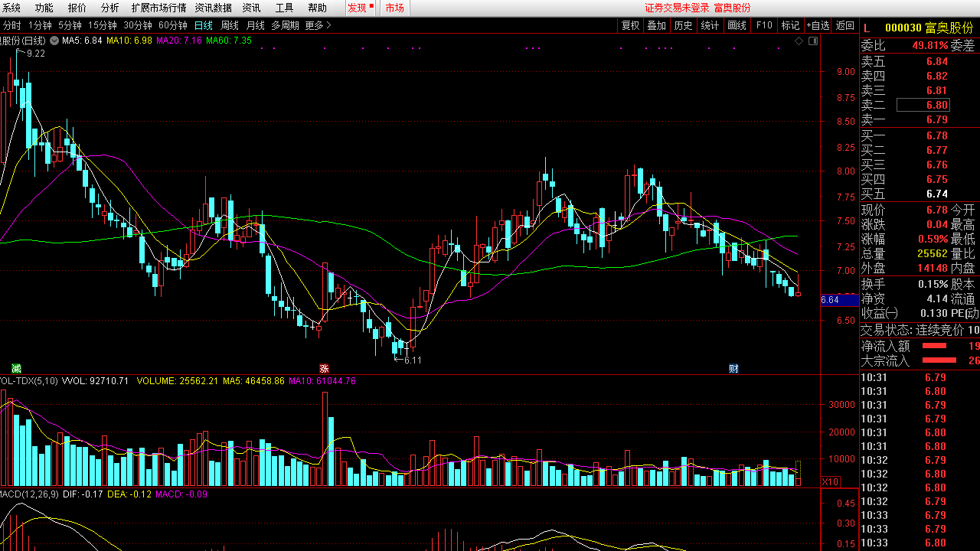Click the 换手 value 0.15%

[932, 284]
